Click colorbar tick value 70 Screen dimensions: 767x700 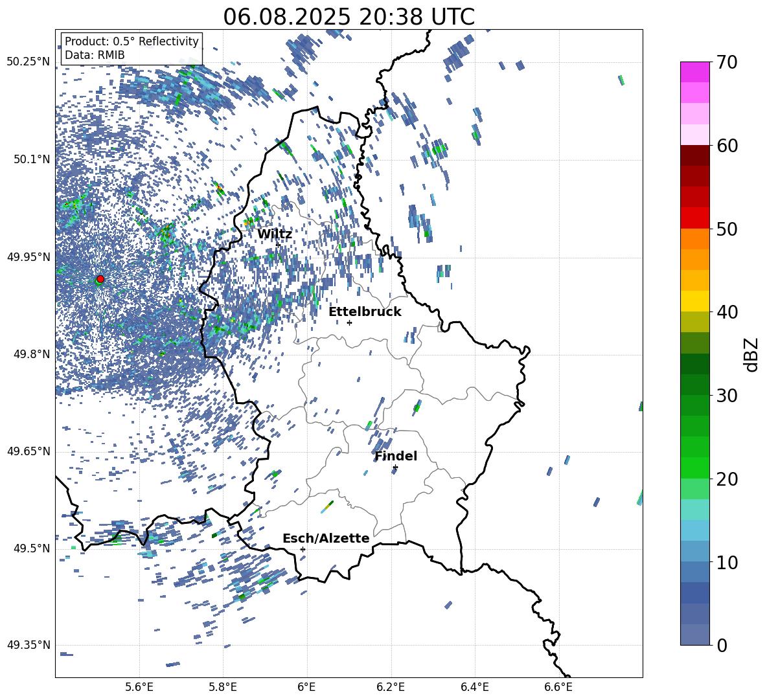pos(727,62)
